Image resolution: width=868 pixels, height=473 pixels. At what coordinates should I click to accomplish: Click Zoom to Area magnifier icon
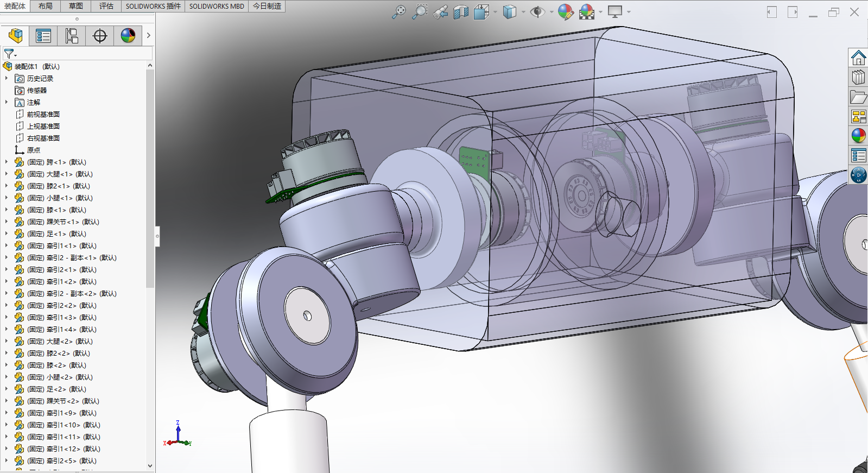(420, 12)
